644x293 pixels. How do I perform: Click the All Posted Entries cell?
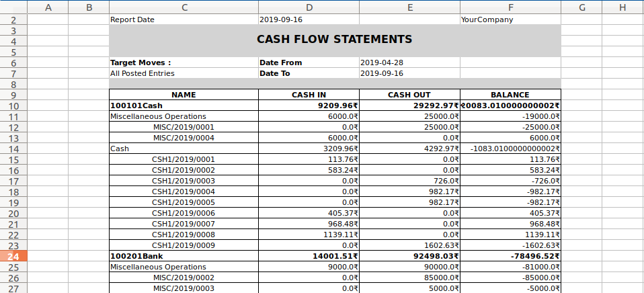tap(184, 73)
